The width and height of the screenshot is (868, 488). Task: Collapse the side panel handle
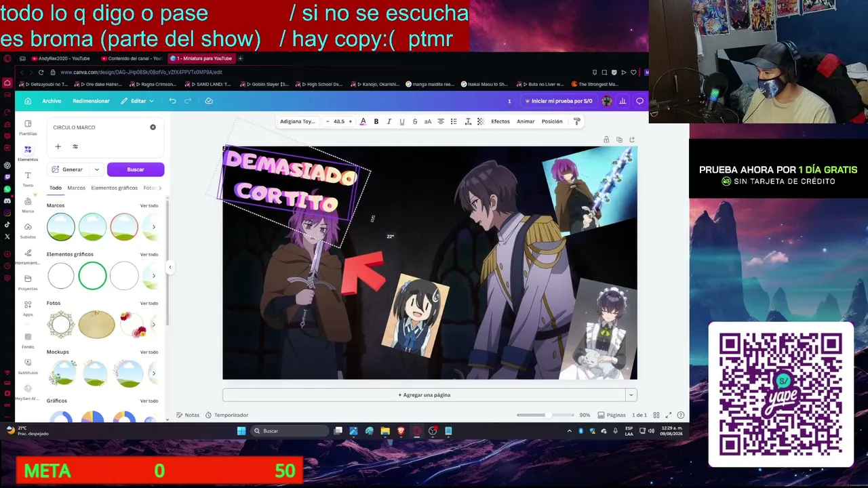tap(170, 267)
